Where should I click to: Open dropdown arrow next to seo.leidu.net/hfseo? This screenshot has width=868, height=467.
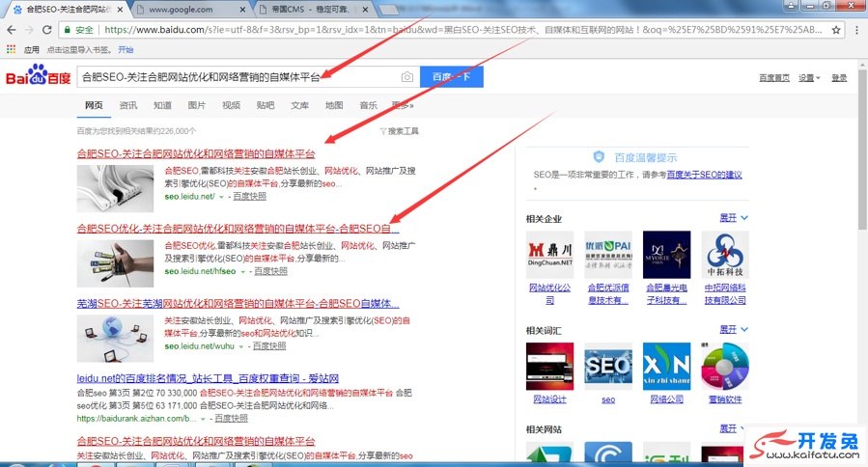tap(242, 272)
